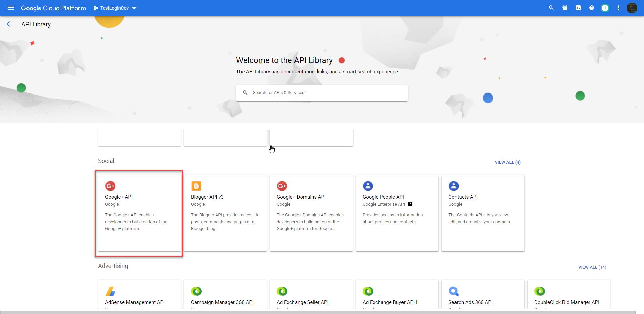Click the Ad Exchange Seller icon
Viewport: 644px width, 314px height.
pyautogui.click(x=282, y=291)
